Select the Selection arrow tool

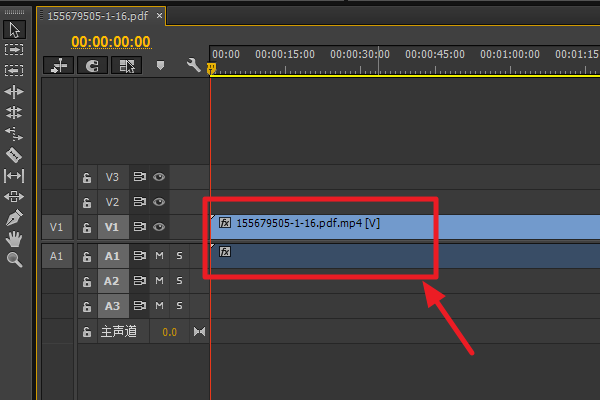pos(15,30)
